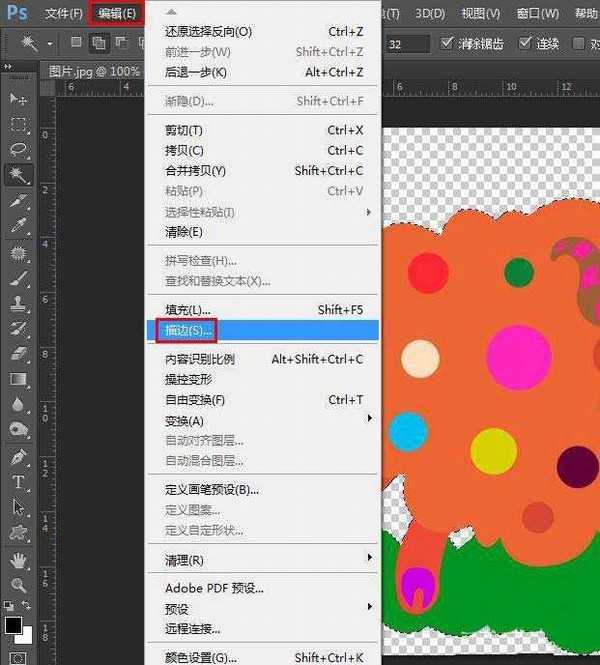Select the Horizontal Type tool
The width and height of the screenshot is (600, 665).
click(x=18, y=482)
